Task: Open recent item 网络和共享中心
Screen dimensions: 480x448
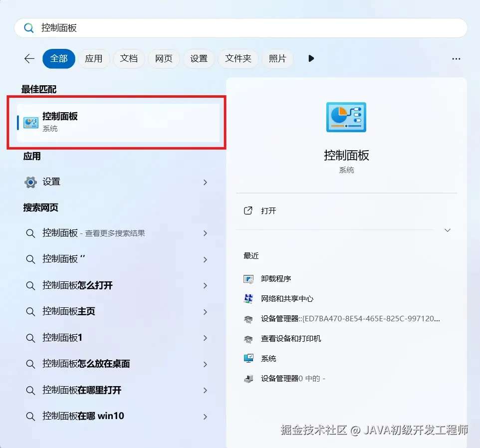Action: pos(287,299)
